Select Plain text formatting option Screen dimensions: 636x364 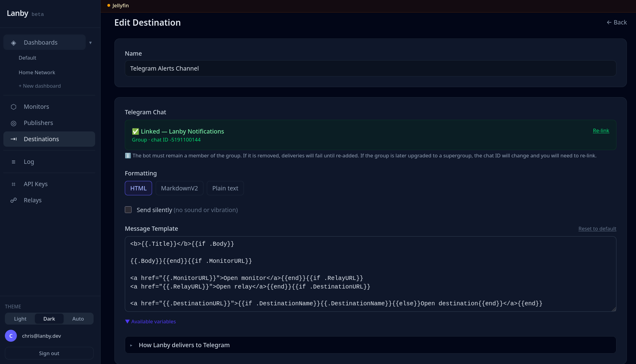(225, 188)
